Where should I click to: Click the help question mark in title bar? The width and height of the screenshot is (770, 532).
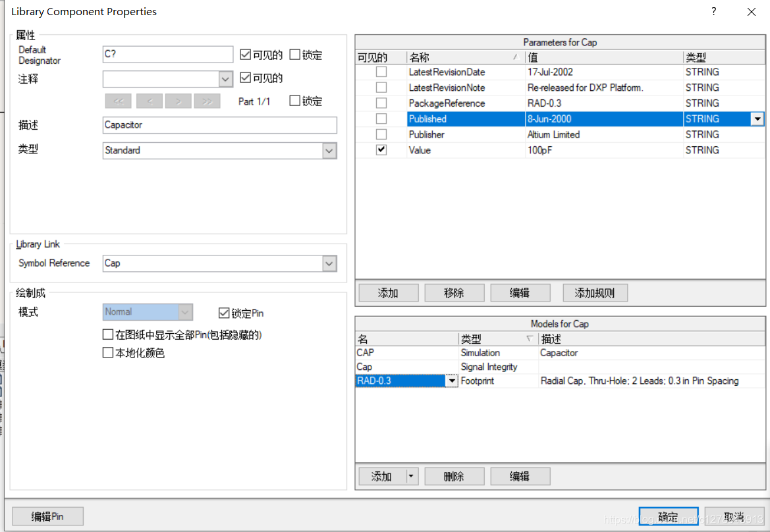[714, 12]
